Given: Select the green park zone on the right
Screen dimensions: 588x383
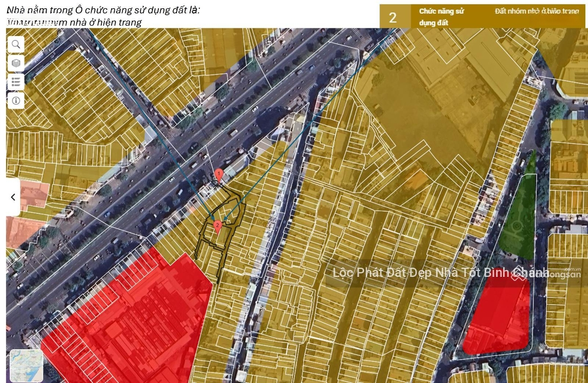Looking at the screenshot, I should [519, 223].
